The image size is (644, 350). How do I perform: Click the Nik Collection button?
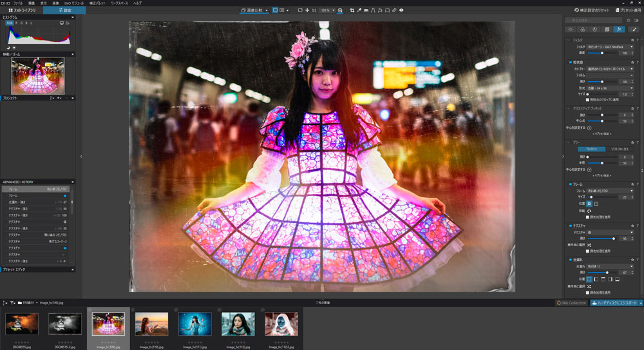coord(571,302)
